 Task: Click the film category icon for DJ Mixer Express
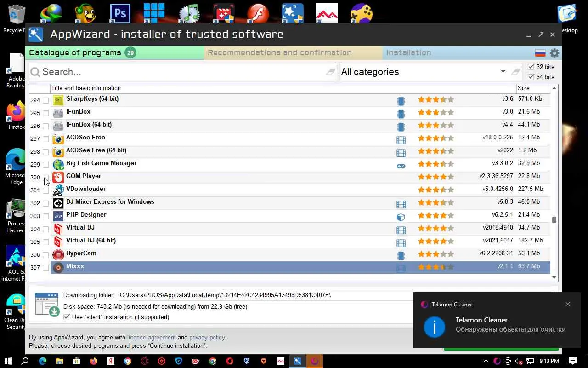coord(401,205)
